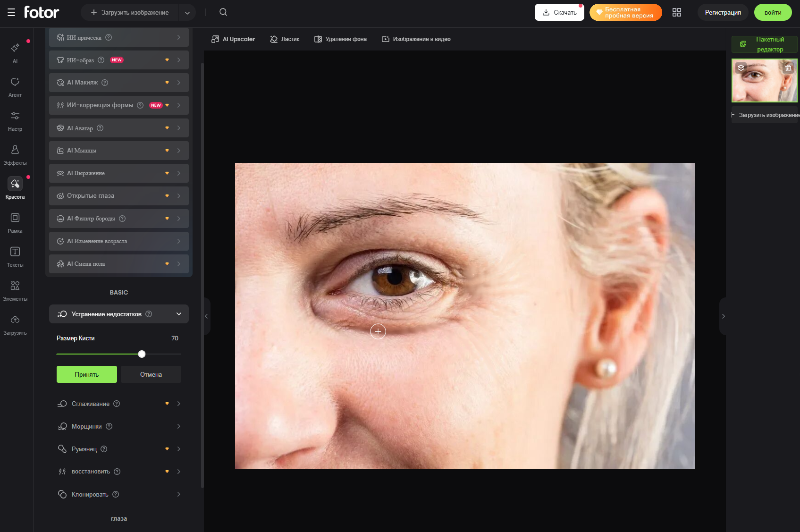Viewport: 800px width, 532px height.
Task: Select the Красота beauty sidebar section
Action: (15, 188)
